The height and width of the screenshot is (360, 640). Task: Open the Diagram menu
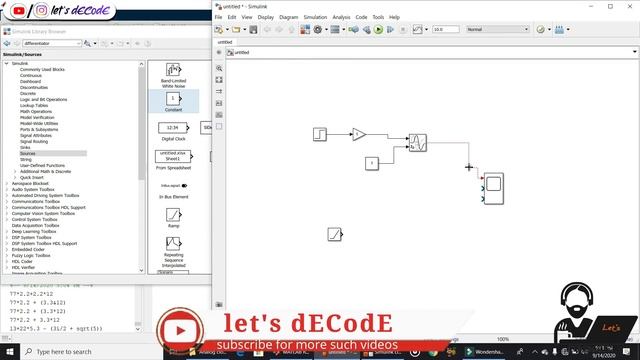(289, 17)
